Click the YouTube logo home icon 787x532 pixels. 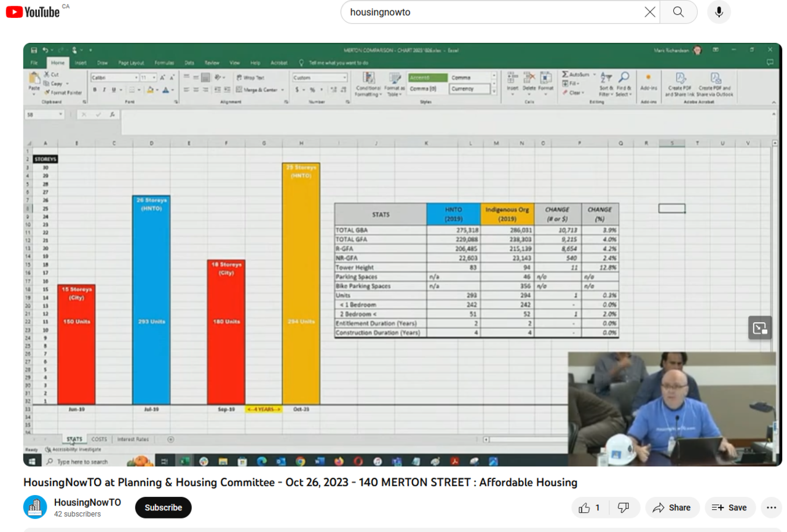(33, 12)
